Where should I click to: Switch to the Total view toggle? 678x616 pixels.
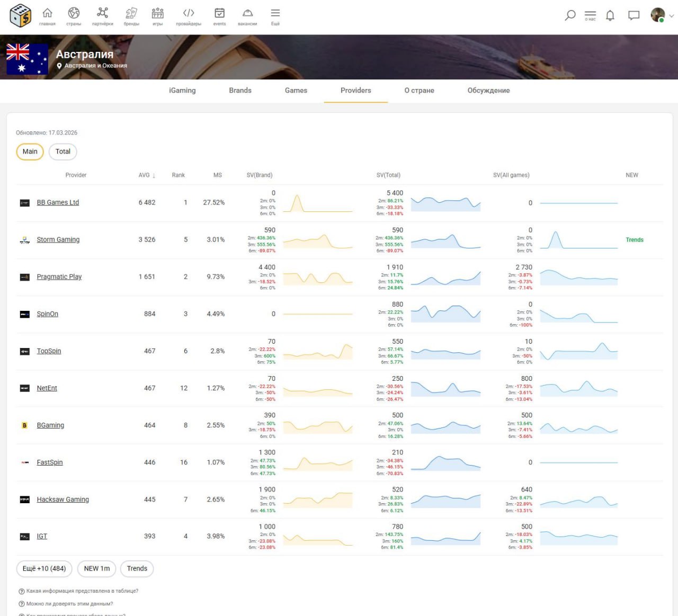pyautogui.click(x=63, y=151)
